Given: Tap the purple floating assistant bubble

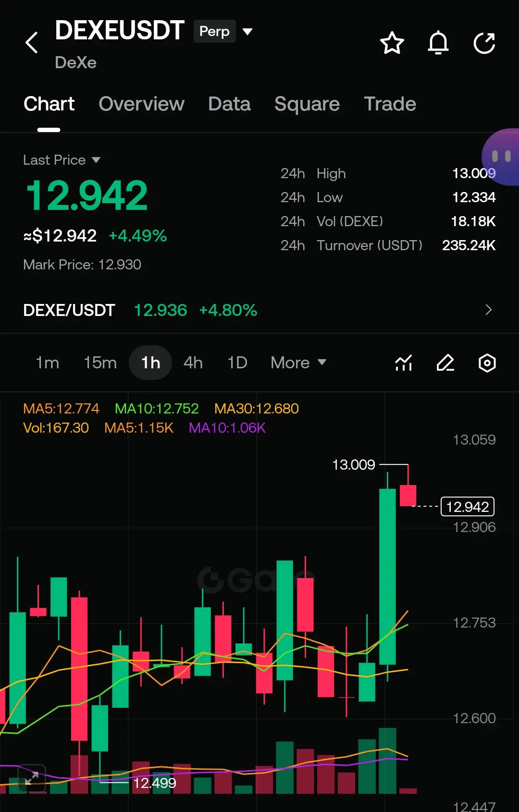Looking at the screenshot, I should click(x=500, y=157).
